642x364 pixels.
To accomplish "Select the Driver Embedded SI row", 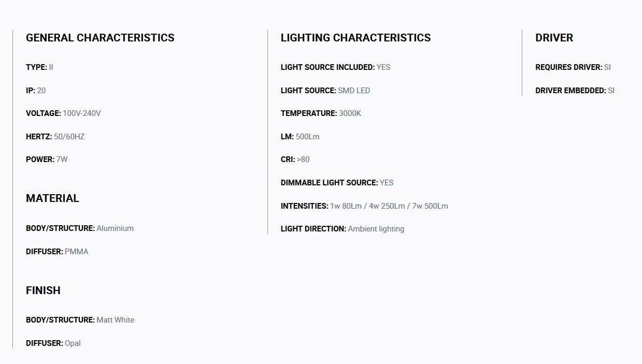I will [575, 91].
